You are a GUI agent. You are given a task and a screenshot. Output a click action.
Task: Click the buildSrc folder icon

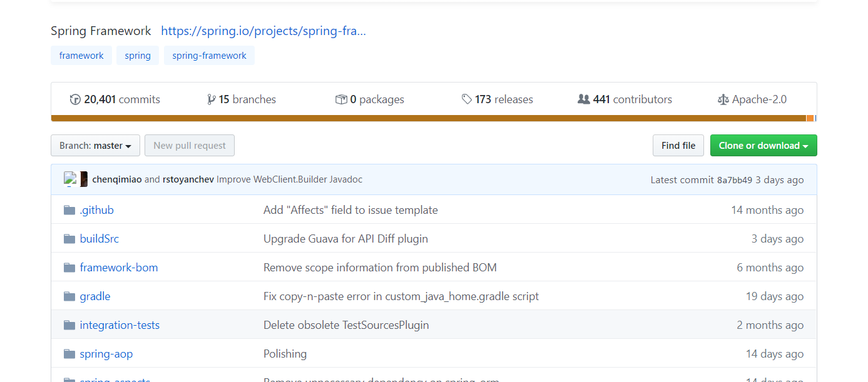[x=69, y=239]
